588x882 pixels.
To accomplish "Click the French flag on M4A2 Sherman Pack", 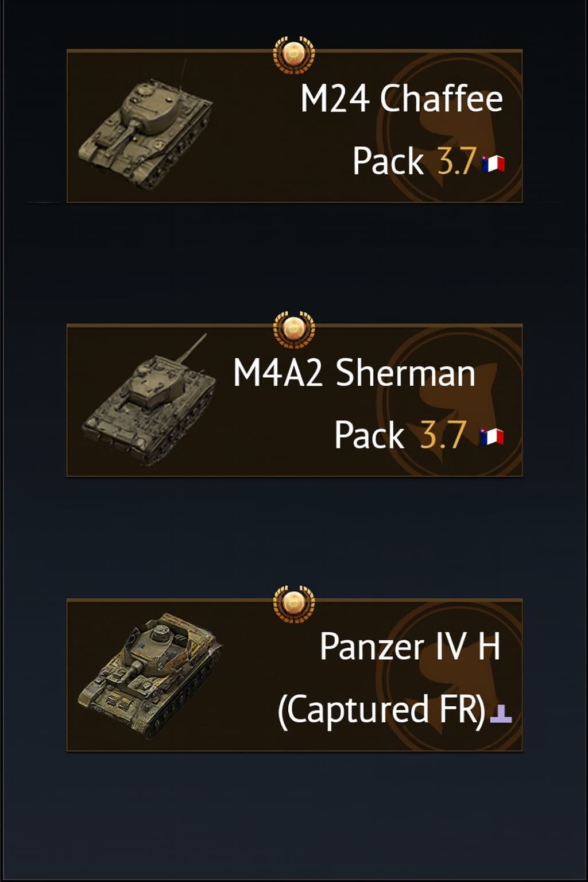I will [x=492, y=437].
